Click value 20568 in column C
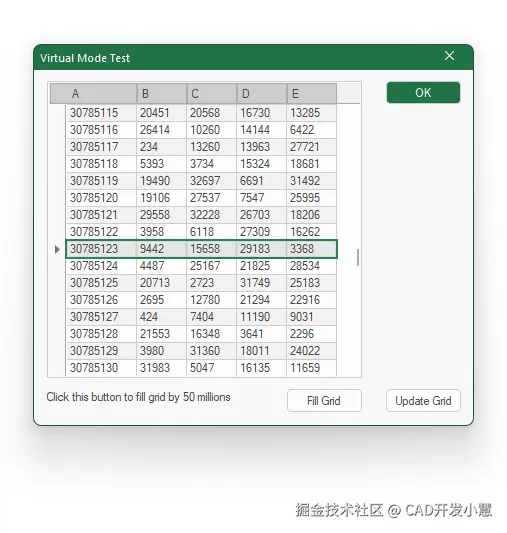 [211, 113]
